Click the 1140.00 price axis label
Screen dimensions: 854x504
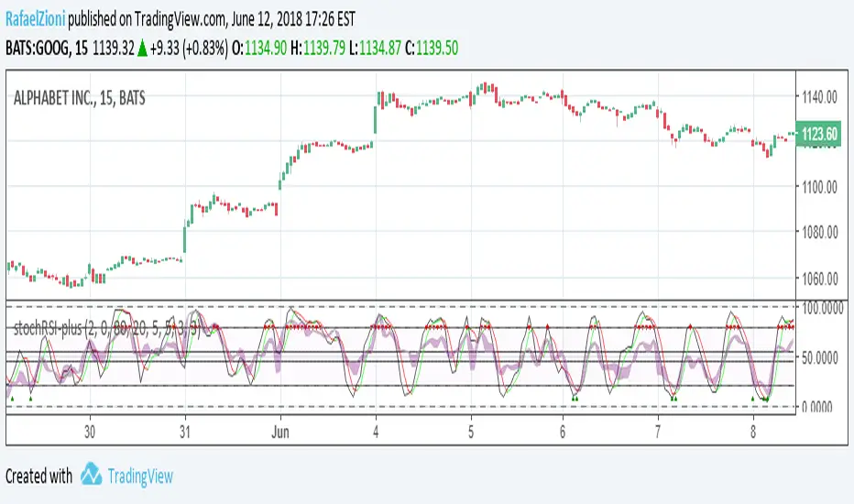[x=819, y=97]
